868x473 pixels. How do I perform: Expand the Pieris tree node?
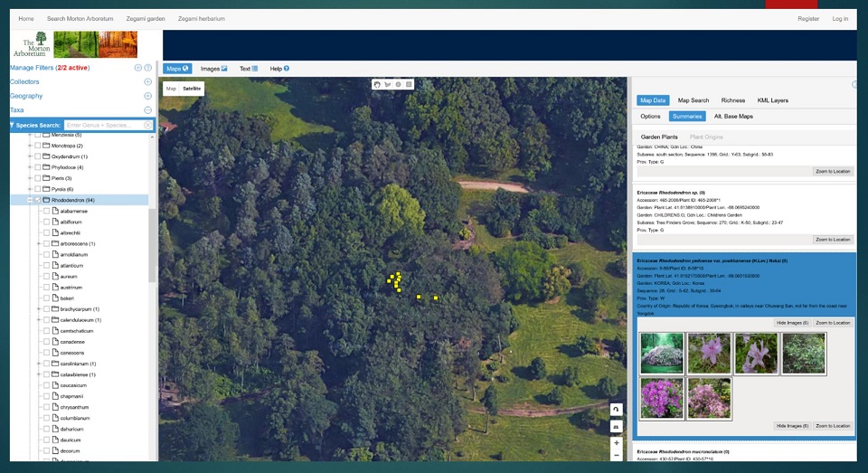pos(30,178)
